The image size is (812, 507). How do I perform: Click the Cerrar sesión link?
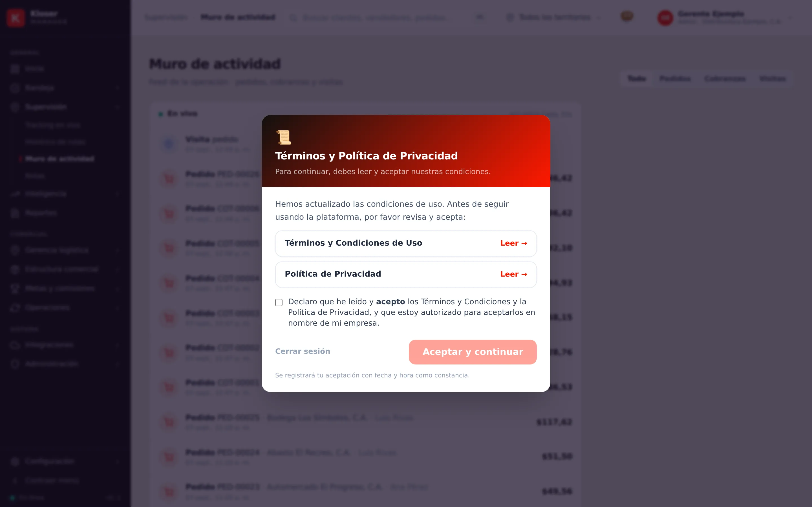click(x=303, y=351)
